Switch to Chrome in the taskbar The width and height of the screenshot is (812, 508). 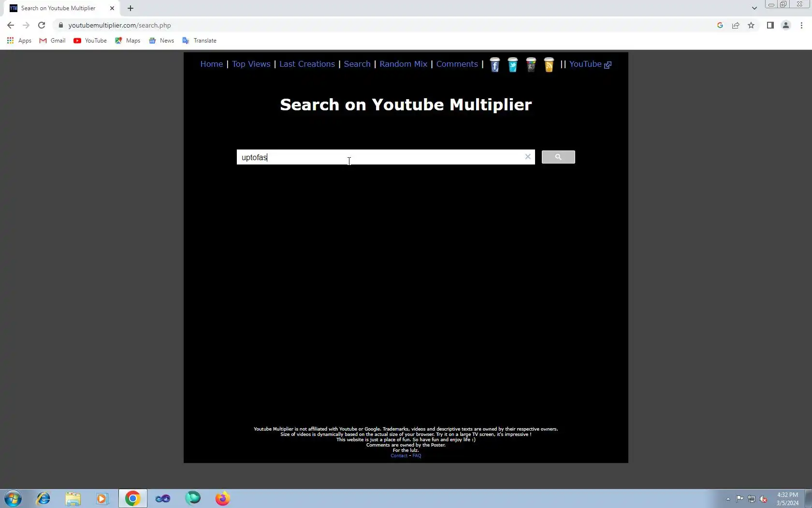[x=132, y=498]
